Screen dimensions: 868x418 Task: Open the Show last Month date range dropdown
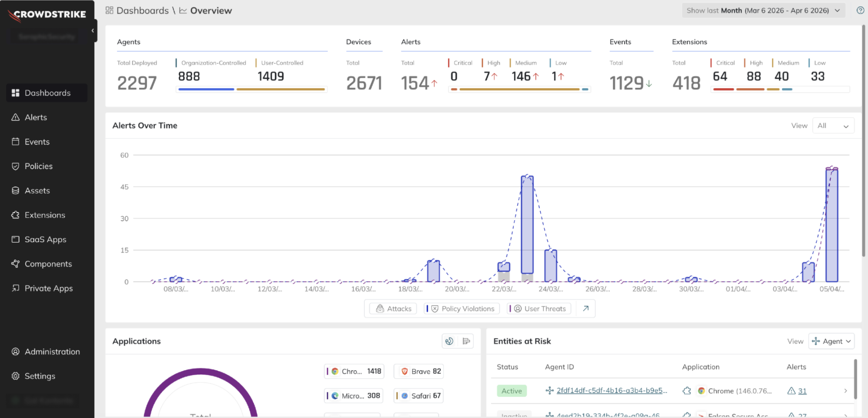pyautogui.click(x=763, y=10)
